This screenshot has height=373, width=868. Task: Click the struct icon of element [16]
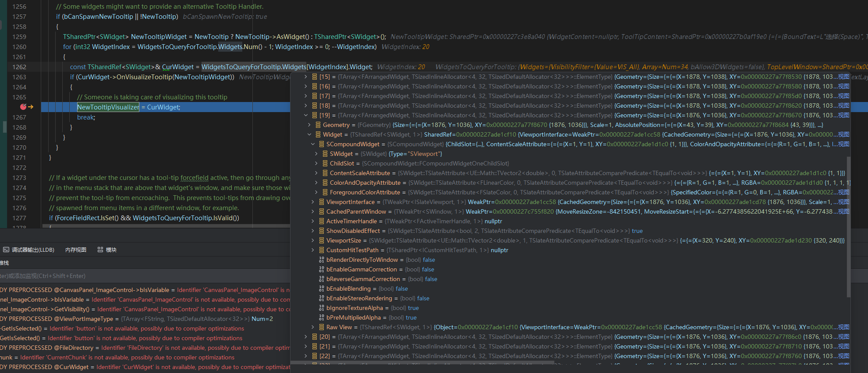click(x=315, y=86)
